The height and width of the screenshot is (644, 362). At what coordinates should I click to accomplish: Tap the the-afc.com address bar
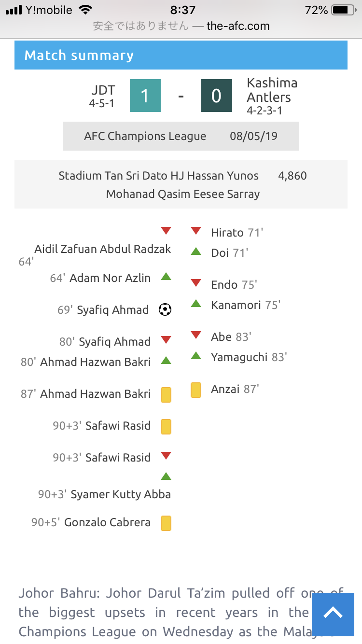click(x=181, y=26)
